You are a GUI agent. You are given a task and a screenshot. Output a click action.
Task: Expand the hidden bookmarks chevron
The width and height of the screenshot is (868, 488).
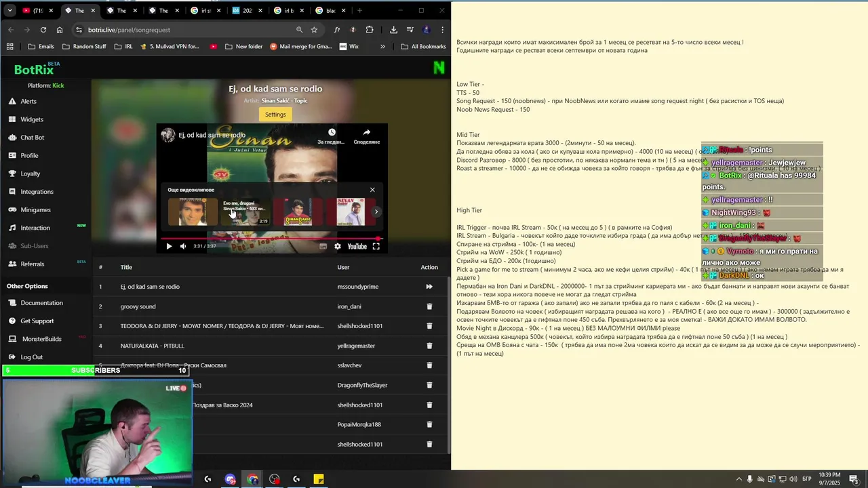[x=382, y=47]
